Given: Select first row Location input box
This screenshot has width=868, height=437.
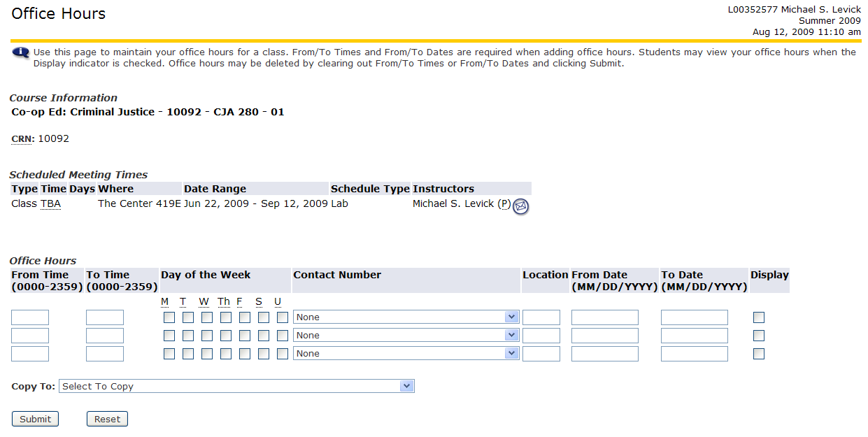Looking at the screenshot, I should click(541, 317).
